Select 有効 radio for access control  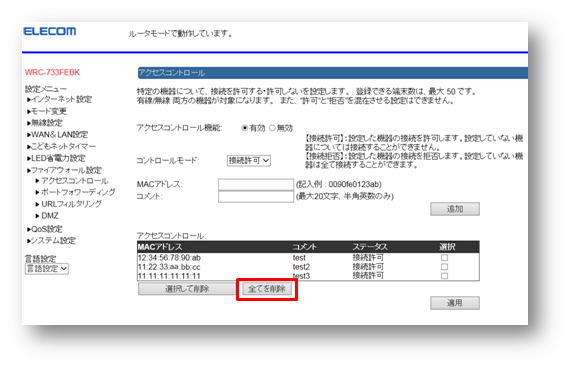click(245, 128)
